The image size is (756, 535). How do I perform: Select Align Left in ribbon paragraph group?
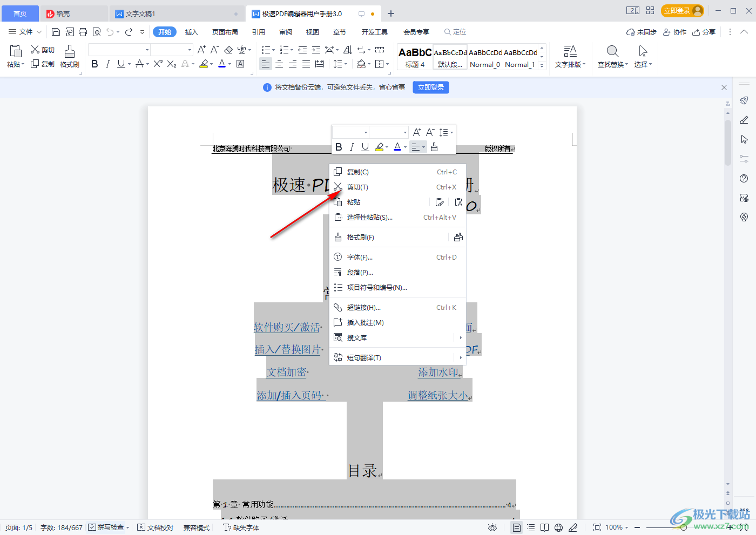(265, 64)
